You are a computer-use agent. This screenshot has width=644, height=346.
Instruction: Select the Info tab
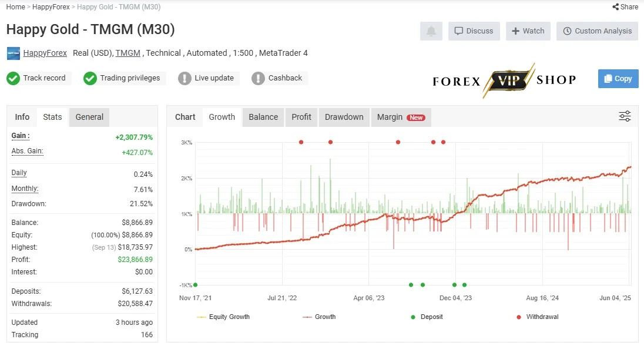click(x=22, y=117)
